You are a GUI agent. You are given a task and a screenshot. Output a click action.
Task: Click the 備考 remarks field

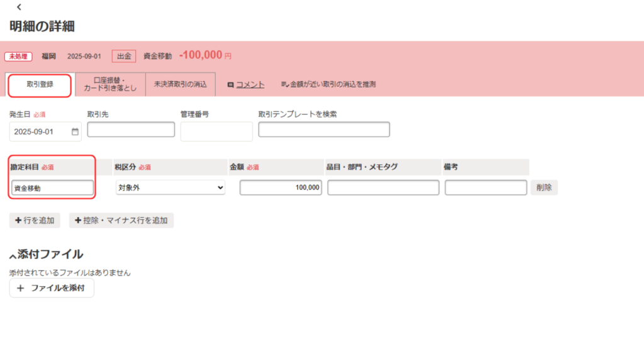(486, 187)
